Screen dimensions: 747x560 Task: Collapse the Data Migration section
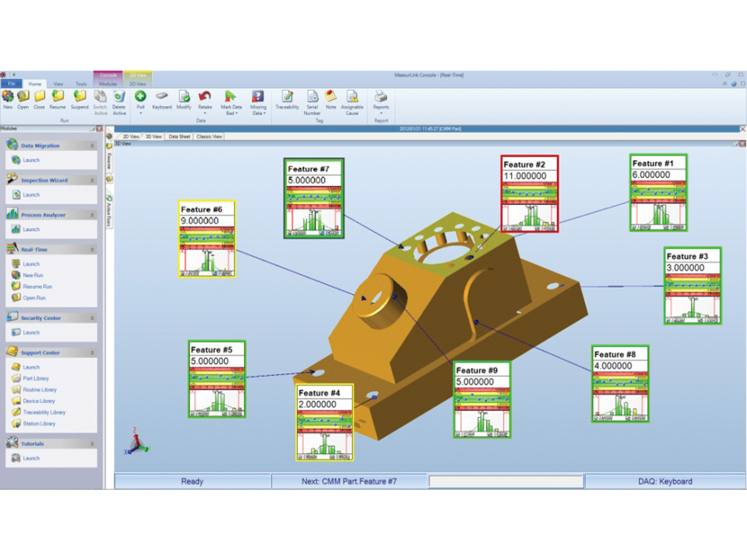coord(92,146)
